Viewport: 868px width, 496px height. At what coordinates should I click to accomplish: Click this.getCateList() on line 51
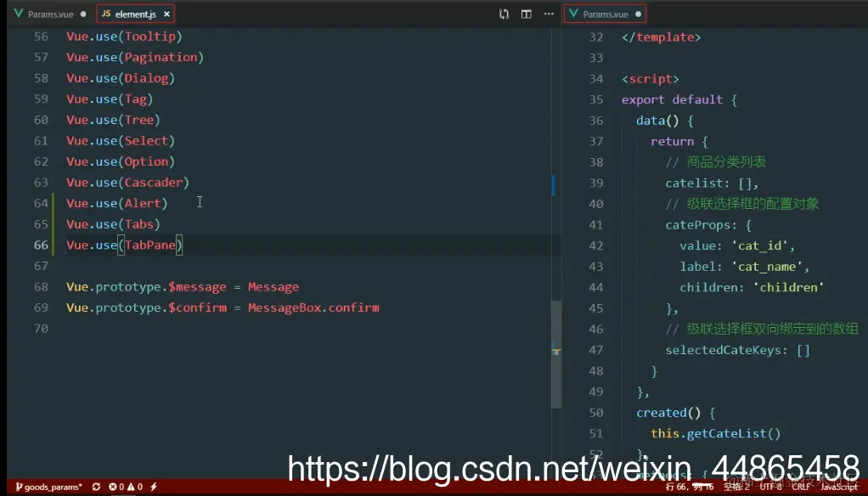pos(715,433)
